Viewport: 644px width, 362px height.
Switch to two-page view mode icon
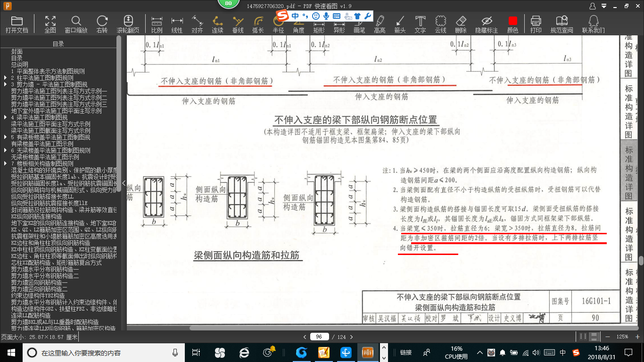(x=584, y=337)
